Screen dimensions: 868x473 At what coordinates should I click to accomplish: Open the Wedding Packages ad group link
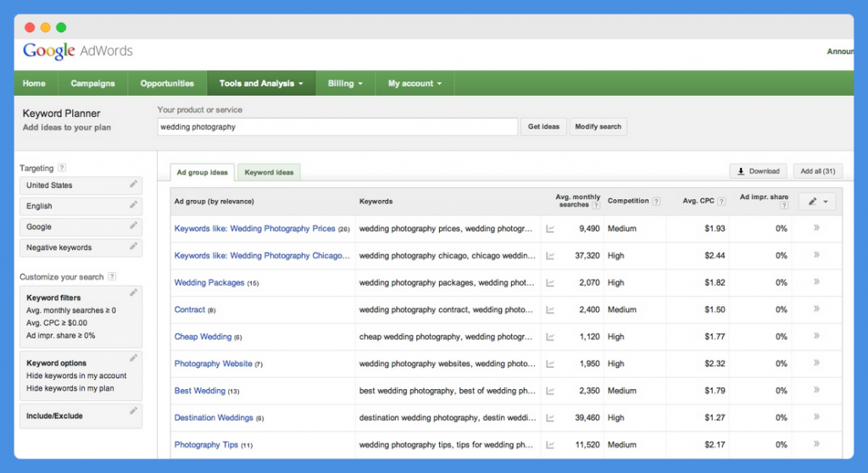209,282
